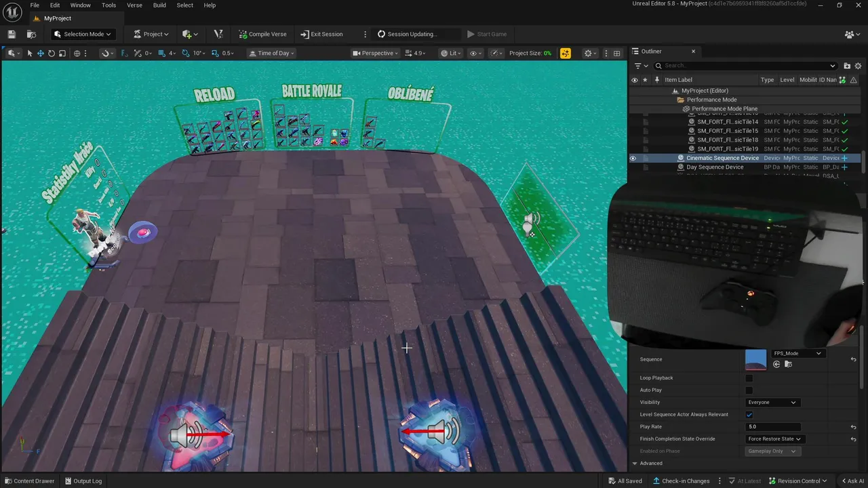This screenshot has width=868, height=488.
Task: Uncheck Level Sequence Actor Always Relevant
Action: coord(749,414)
